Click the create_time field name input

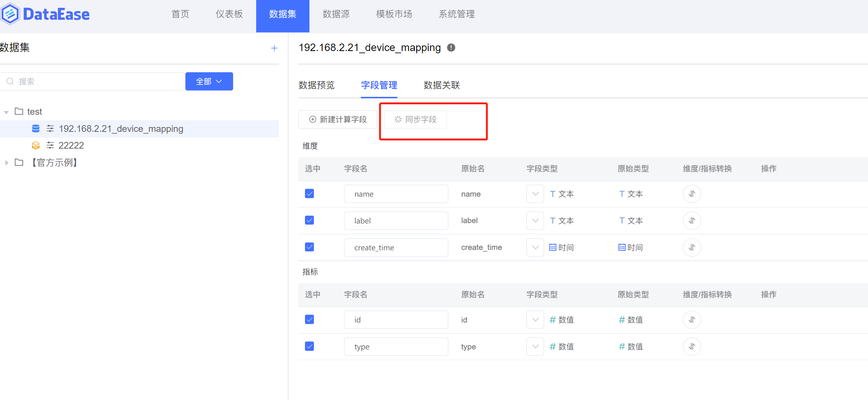pyautogui.click(x=396, y=247)
